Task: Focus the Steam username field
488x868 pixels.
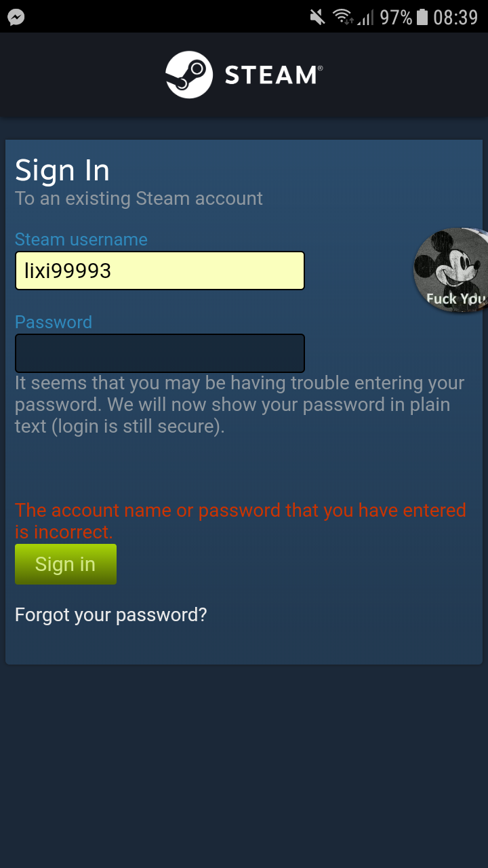Action: pos(160,271)
